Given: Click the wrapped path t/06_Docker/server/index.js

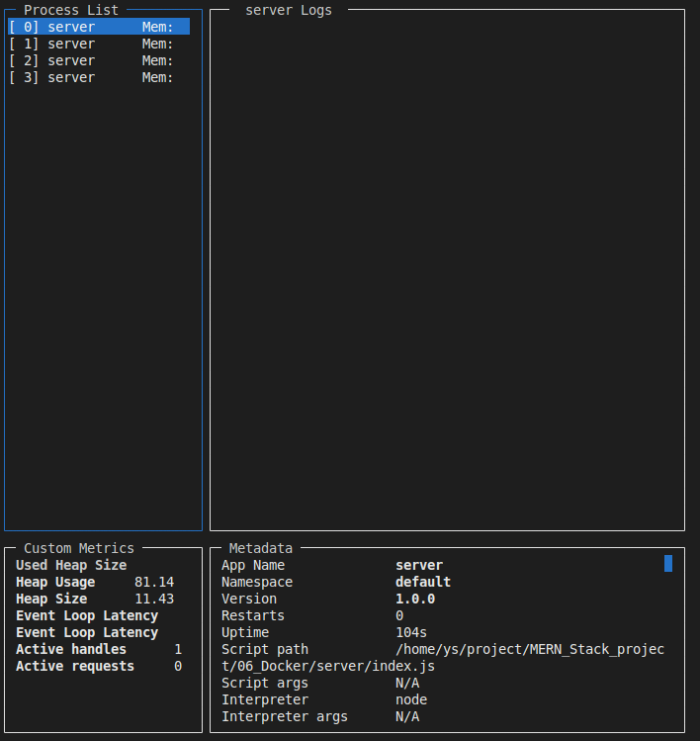Looking at the screenshot, I should point(328,667).
